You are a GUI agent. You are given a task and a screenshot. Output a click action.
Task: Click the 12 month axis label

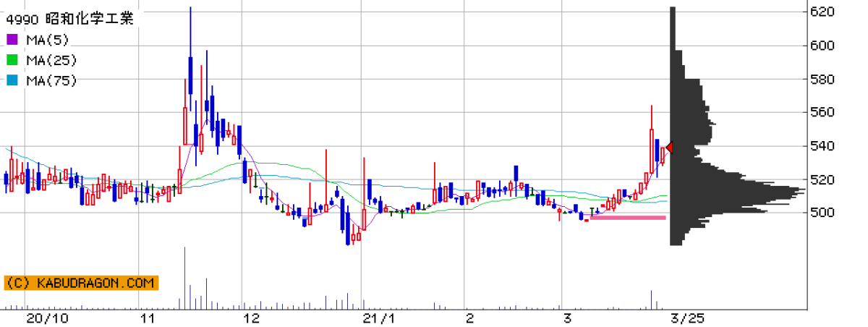coord(251,318)
